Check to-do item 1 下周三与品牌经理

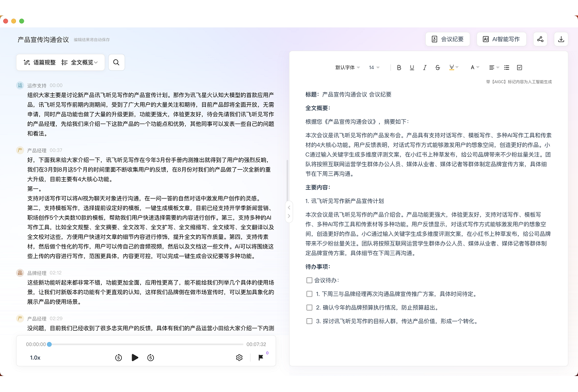coord(309,294)
